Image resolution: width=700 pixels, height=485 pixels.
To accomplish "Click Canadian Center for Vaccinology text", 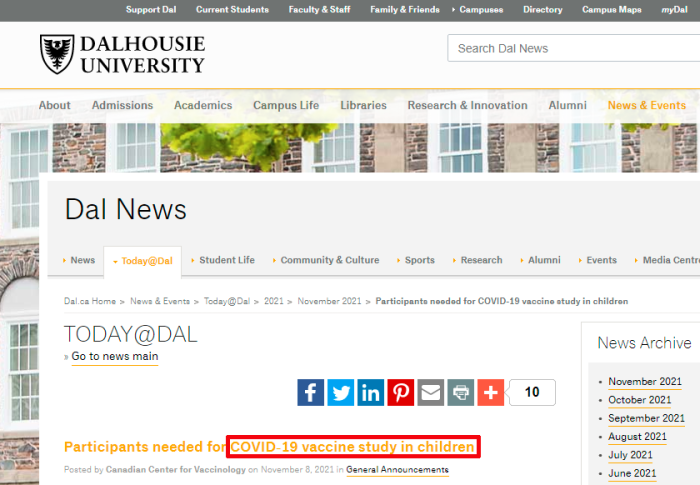I will [x=175, y=470].
